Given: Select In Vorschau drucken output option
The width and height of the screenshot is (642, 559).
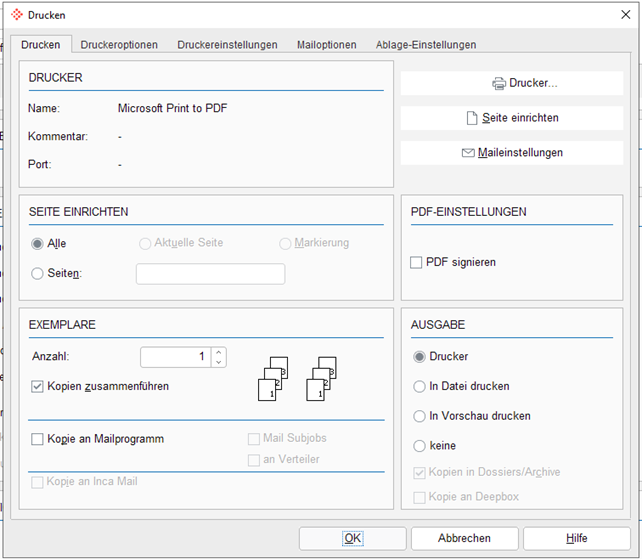Looking at the screenshot, I should (x=419, y=416).
